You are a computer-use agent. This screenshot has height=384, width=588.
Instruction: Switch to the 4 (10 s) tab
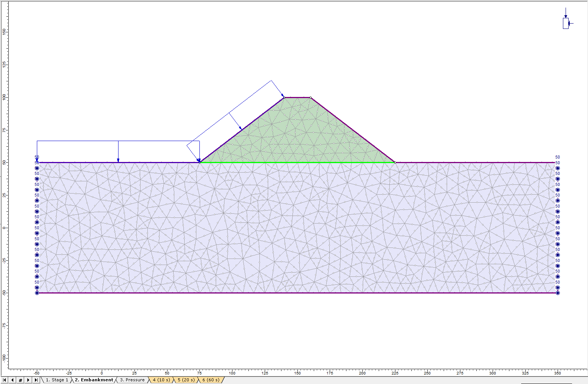pos(161,380)
